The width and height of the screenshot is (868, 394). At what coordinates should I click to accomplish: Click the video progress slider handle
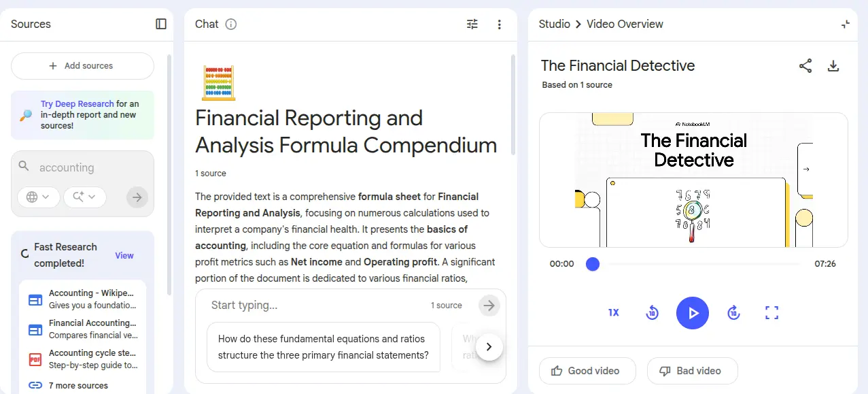pos(593,264)
